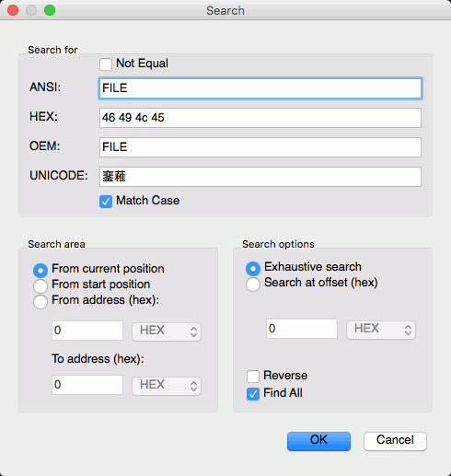Click the To address value field
The height and width of the screenshot is (476, 451).
point(87,385)
